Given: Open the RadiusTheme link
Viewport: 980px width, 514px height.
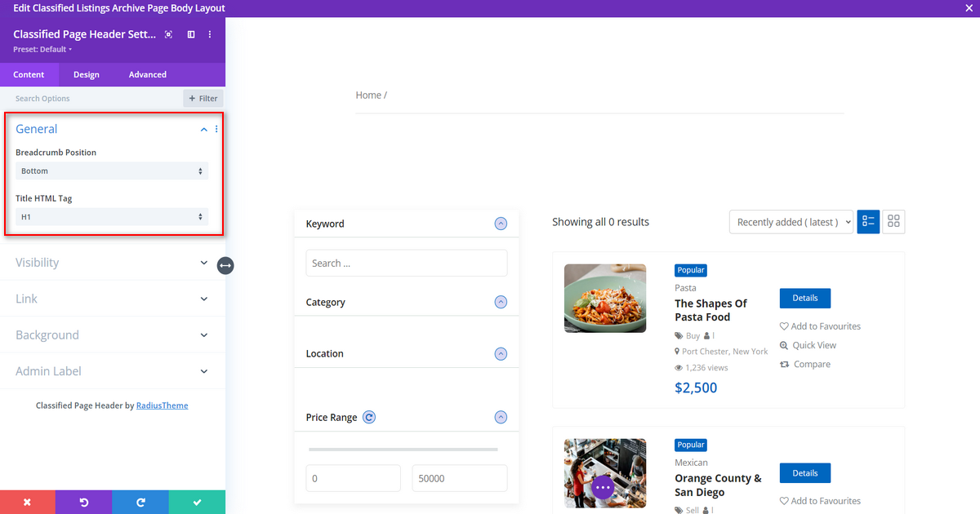Looking at the screenshot, I should 162,405.
